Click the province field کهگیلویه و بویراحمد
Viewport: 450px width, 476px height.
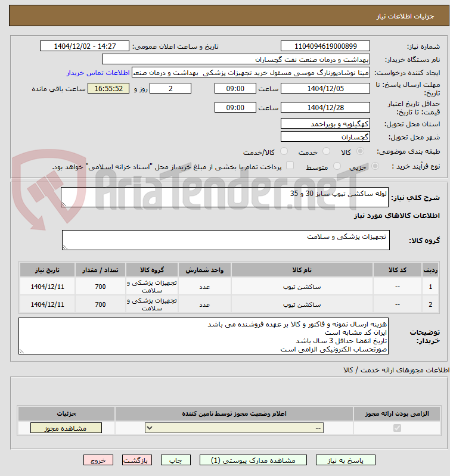click(x=325, y=124)
